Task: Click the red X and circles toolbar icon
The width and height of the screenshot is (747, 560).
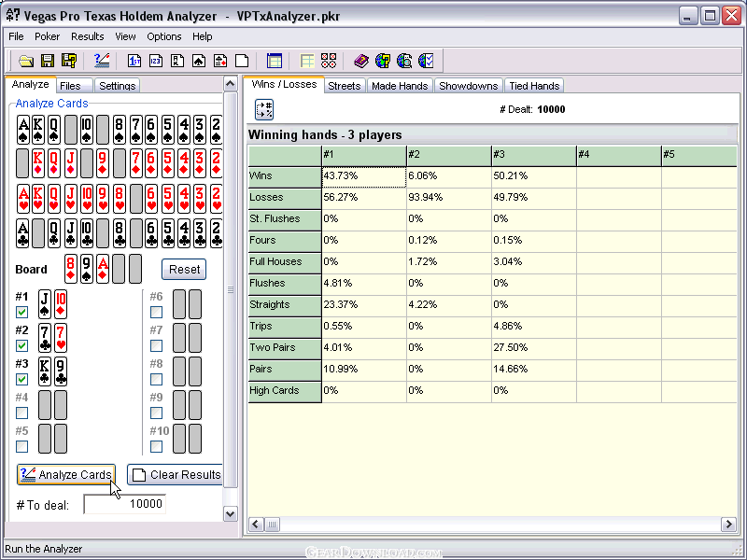Action: pyautogui.click(x=329, y=61)
